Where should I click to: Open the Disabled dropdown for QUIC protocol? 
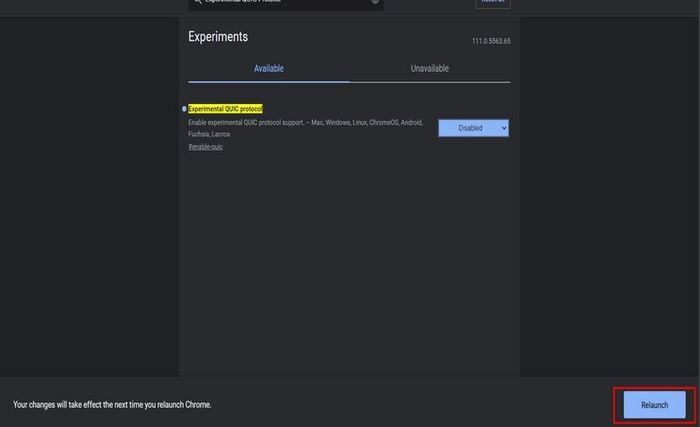pos(473,128)
